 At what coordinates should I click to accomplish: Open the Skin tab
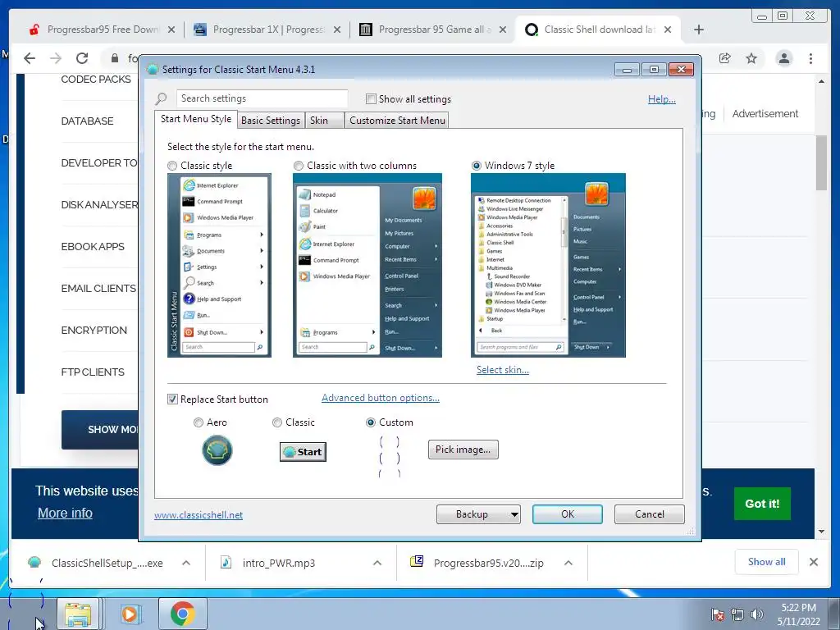click(324, 121)
